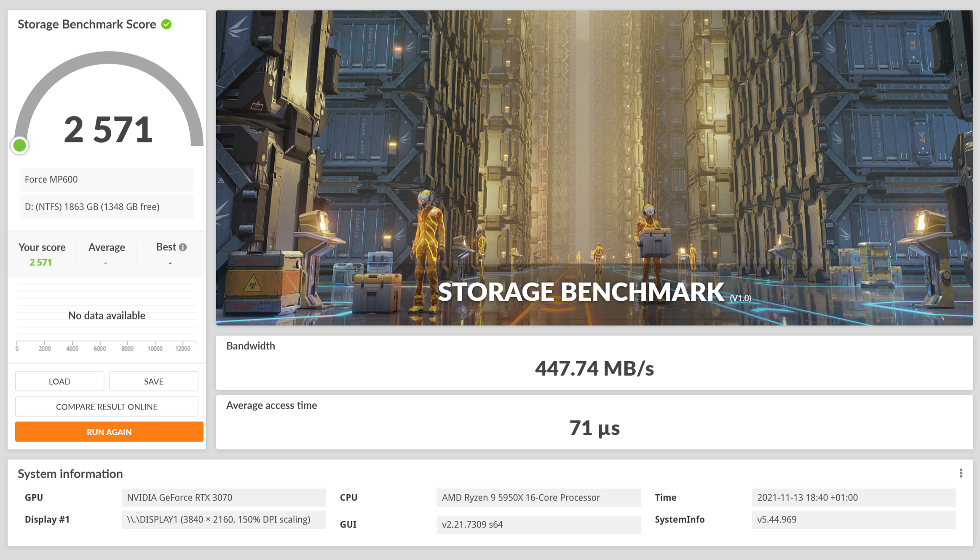The width and height of the screenshot is (980, 560).
Task: Click the green validated checkmark icon
Action: coord(166,24)
